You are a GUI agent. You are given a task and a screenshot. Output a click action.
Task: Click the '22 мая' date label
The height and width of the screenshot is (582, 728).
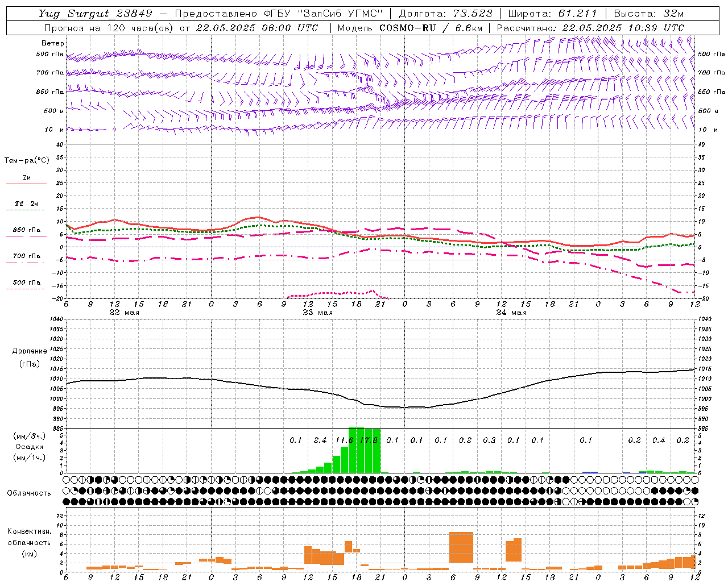click(x=125, y=313)
